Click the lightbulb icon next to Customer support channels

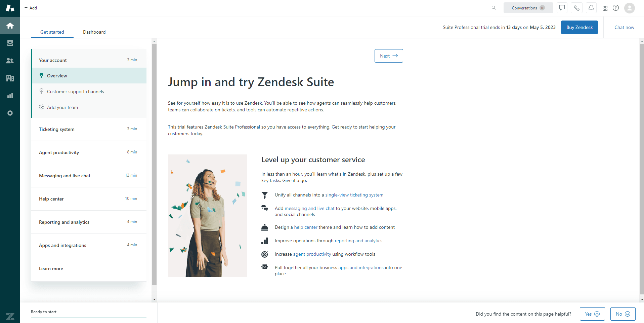point(41,91)
